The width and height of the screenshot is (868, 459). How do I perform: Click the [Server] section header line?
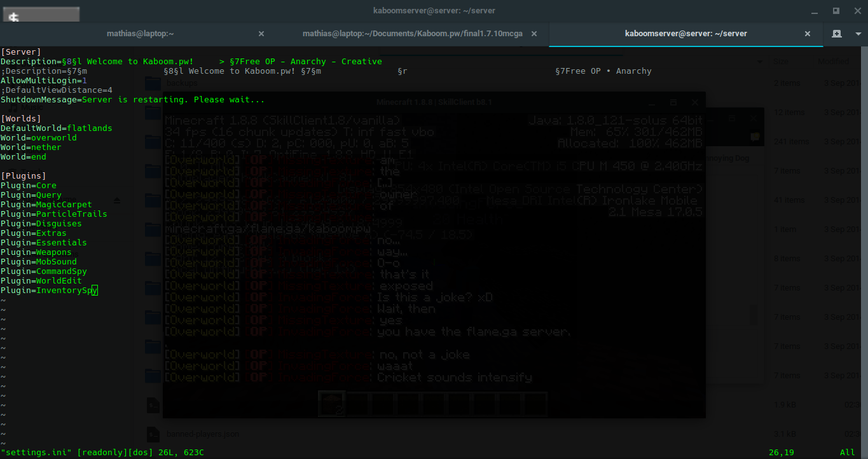pos(21,52)
